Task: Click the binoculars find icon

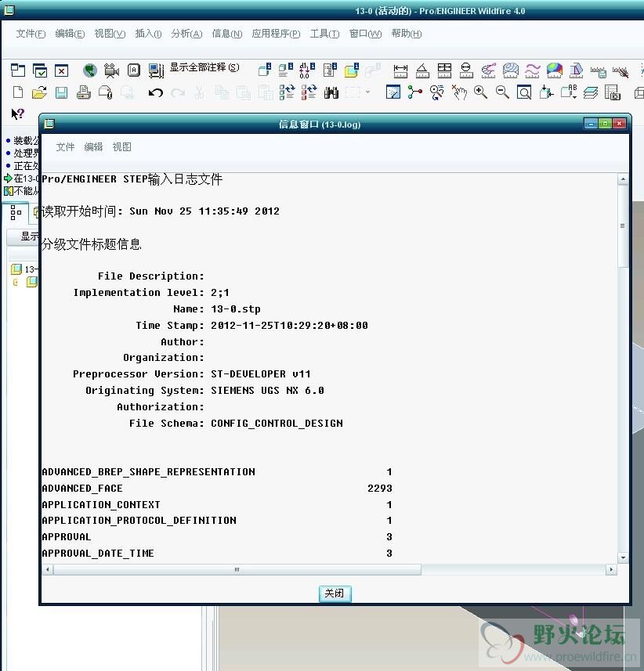Action: tap(331, 92)
